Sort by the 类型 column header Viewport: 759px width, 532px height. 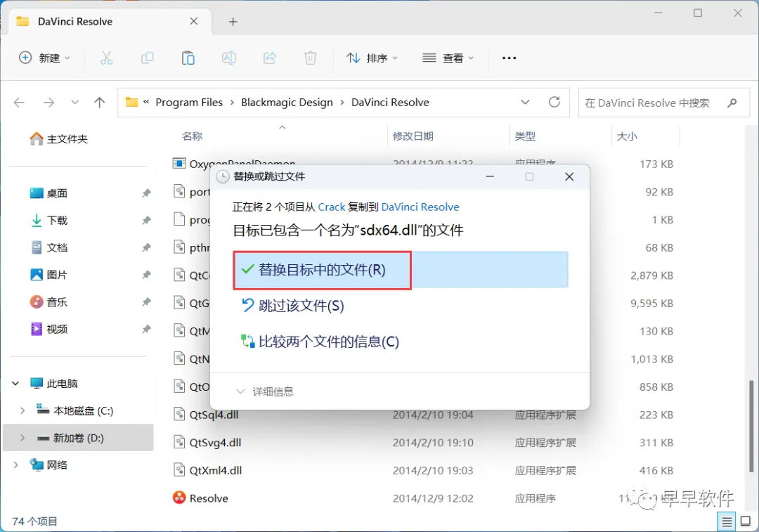tap(525, 136)
